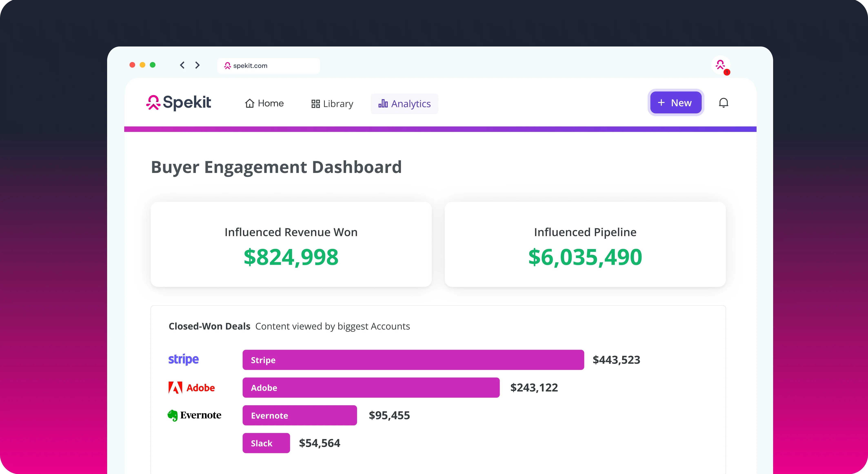868x474 pixels.
Task: Click the Stripe logo
Action: [184, 359]
